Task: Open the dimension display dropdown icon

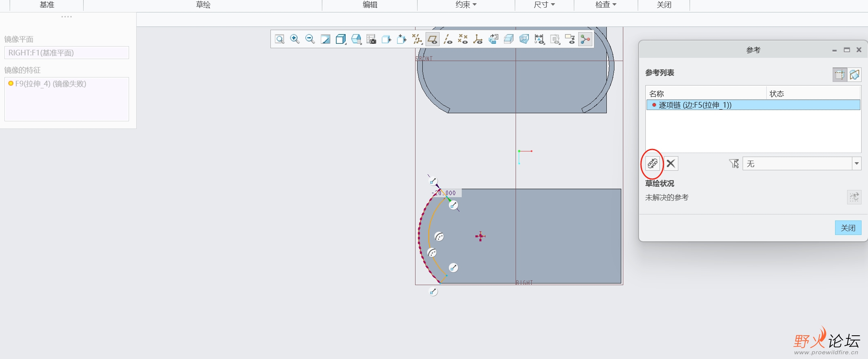Action: pyautogui.click(x=539, y=39)
